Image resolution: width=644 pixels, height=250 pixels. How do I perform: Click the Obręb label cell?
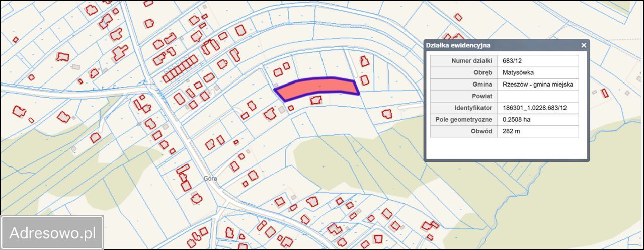pos(464,72)
